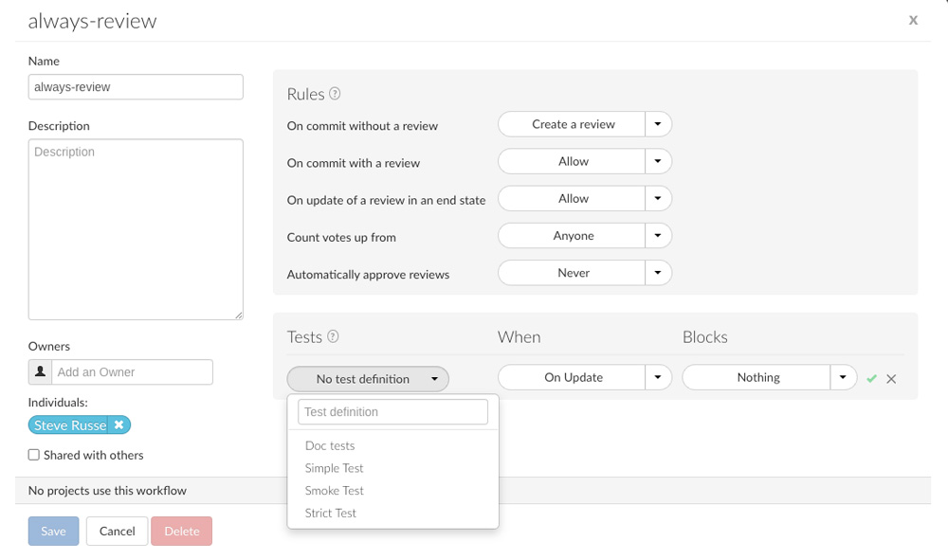Confirm the test rule with green checkmark
The width and height of the screenshot is (948, 560).
871,377
